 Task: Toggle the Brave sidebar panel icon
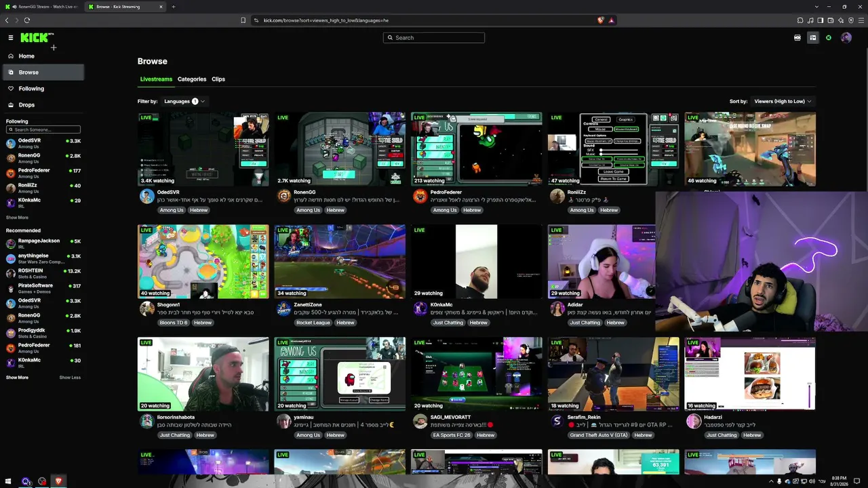point(821,20)
